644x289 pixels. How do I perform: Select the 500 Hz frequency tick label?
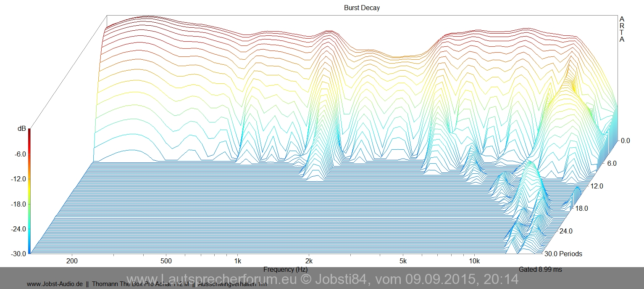coord(166,261)
